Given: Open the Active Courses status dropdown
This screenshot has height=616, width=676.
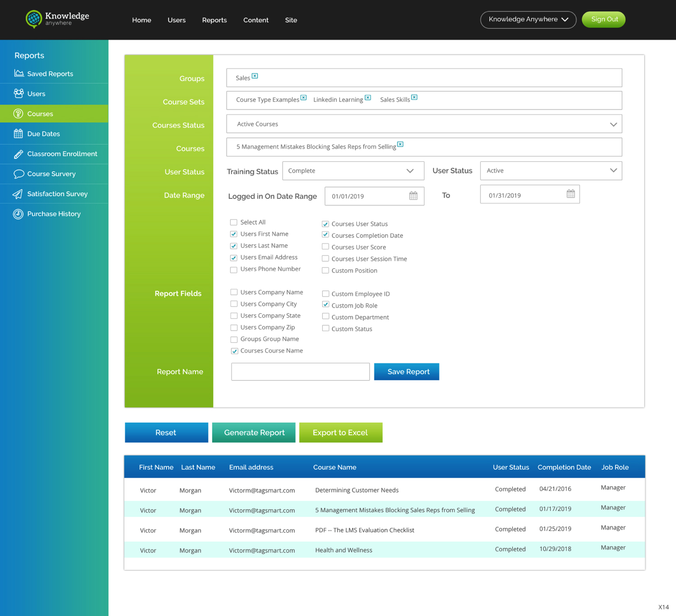Looking at the screenshot, I should pos(613,124).
